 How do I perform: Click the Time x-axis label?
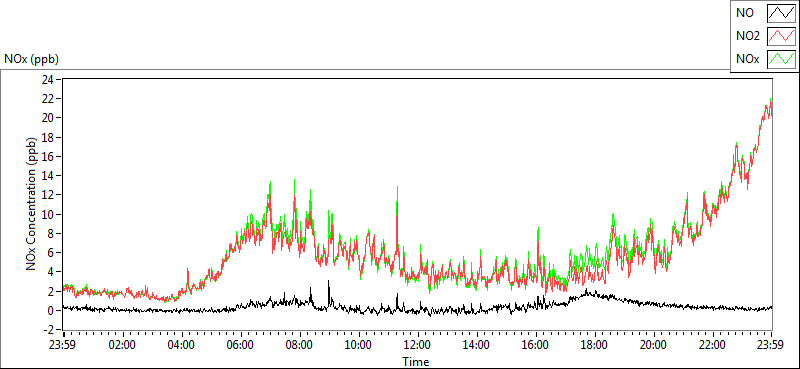(x=416, y=362)
